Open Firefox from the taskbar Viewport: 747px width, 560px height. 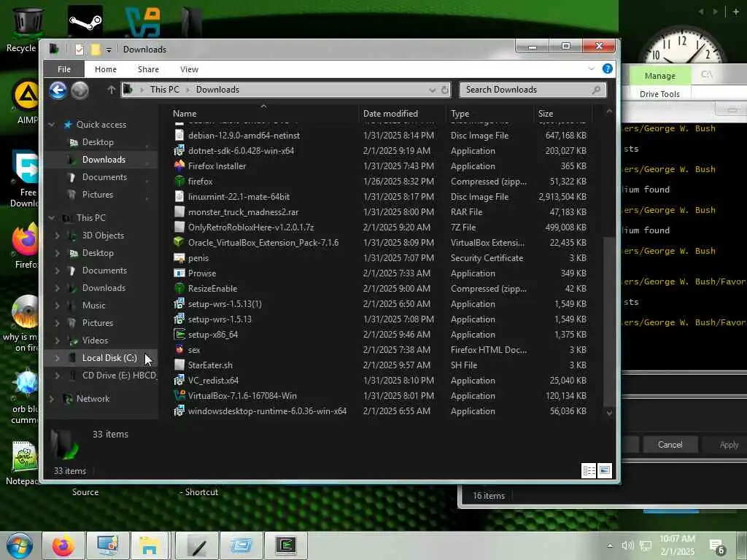[63, 545]
